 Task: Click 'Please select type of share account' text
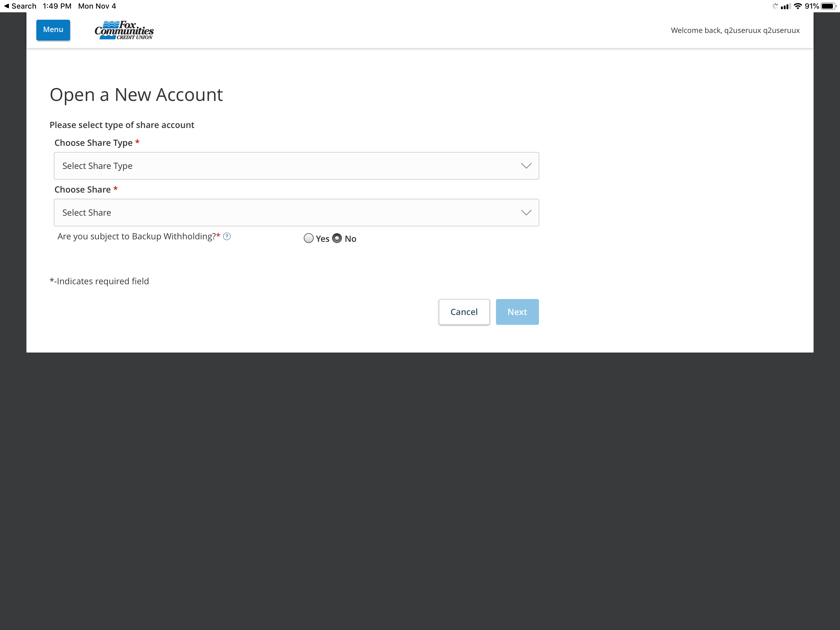point(122,125)
